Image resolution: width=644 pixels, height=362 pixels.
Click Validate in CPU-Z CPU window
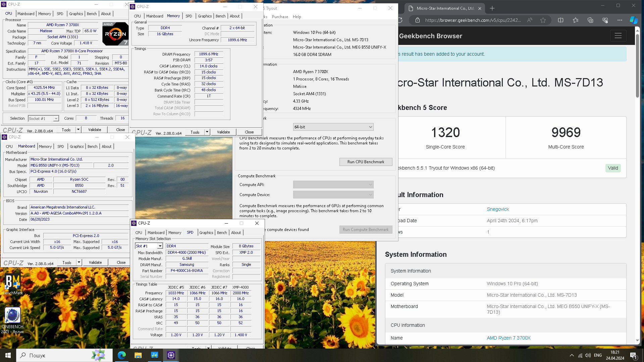(x=95, y=130)
